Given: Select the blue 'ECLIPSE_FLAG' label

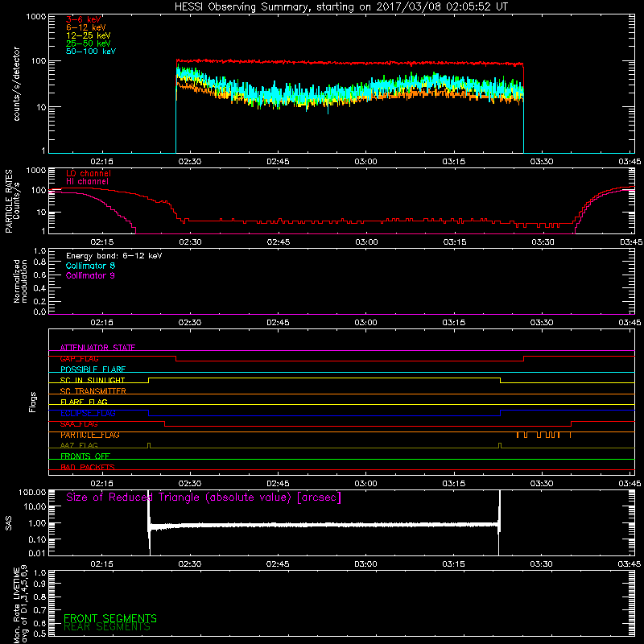Looking at the screenshot, I should click(88, 413).
